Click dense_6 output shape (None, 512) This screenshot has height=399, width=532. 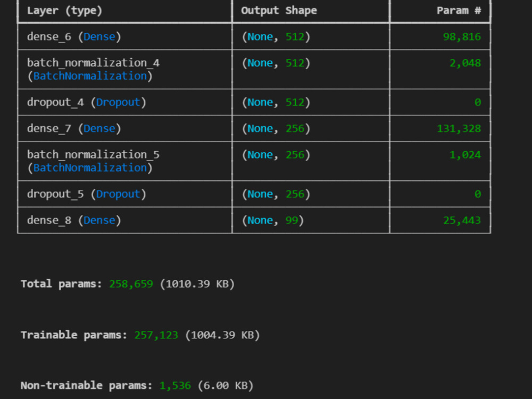[276, 37]
